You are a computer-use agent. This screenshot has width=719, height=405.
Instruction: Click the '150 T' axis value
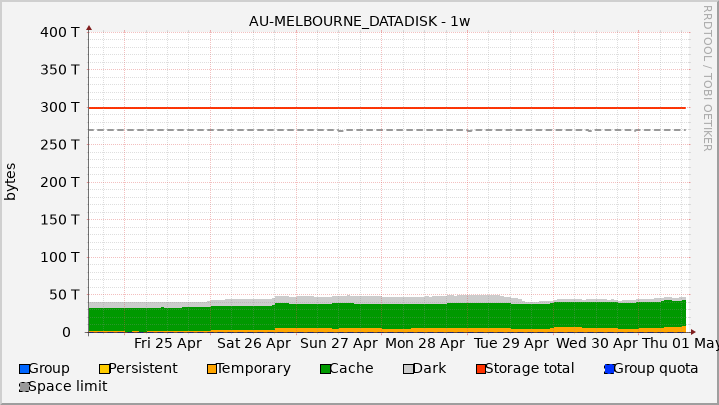click(60, 220)
